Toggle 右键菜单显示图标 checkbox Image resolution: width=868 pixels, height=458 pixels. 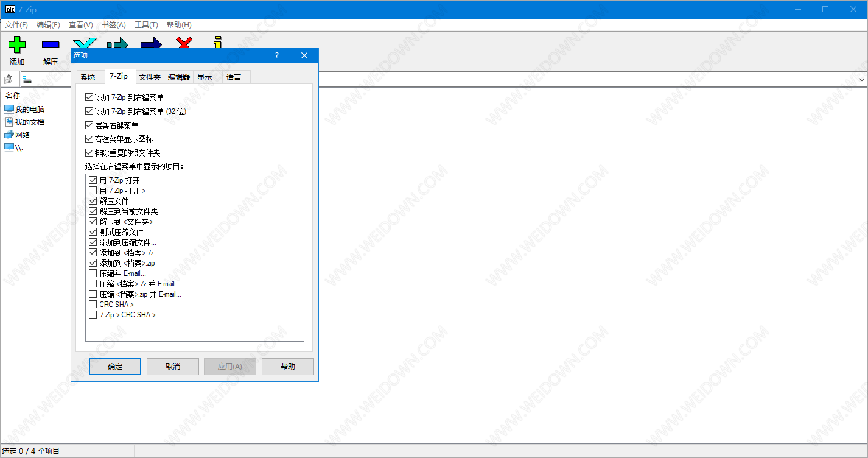(89, 139)
